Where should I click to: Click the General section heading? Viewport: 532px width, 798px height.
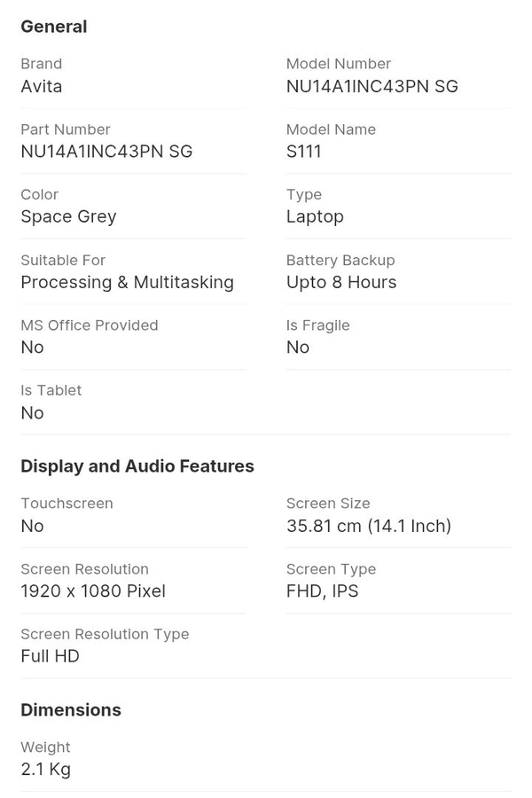click(53, 27)
